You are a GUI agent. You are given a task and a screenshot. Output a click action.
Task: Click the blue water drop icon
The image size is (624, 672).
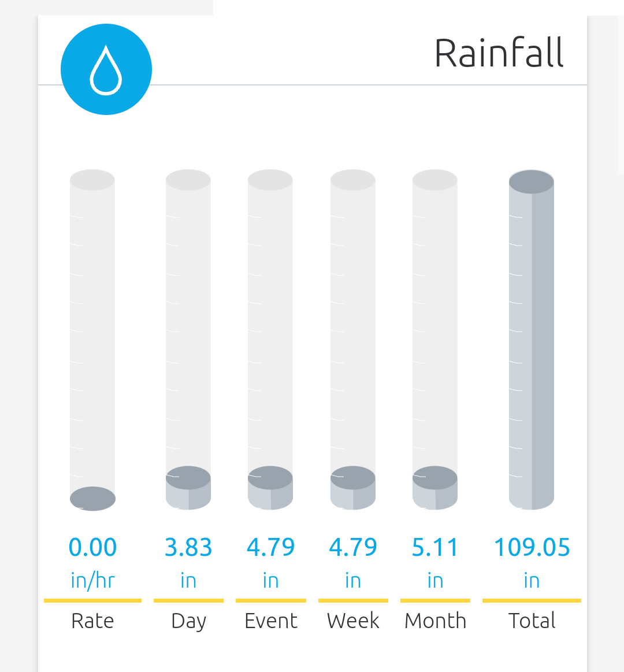106,69
